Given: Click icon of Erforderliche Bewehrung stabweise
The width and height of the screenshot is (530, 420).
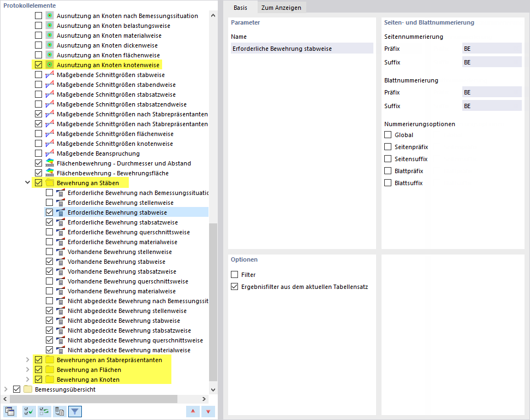Looking at the screenshot, I should [x=61, y=212].
